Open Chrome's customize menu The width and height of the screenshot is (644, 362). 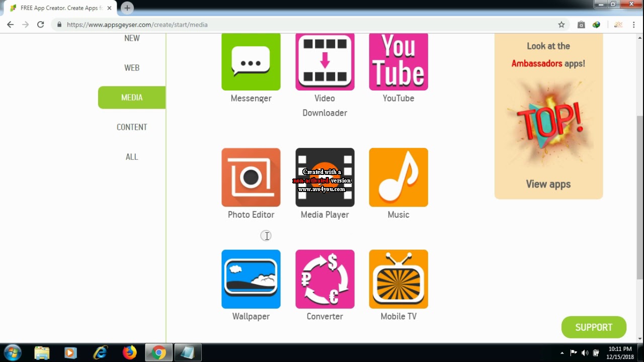pos(633,24)
